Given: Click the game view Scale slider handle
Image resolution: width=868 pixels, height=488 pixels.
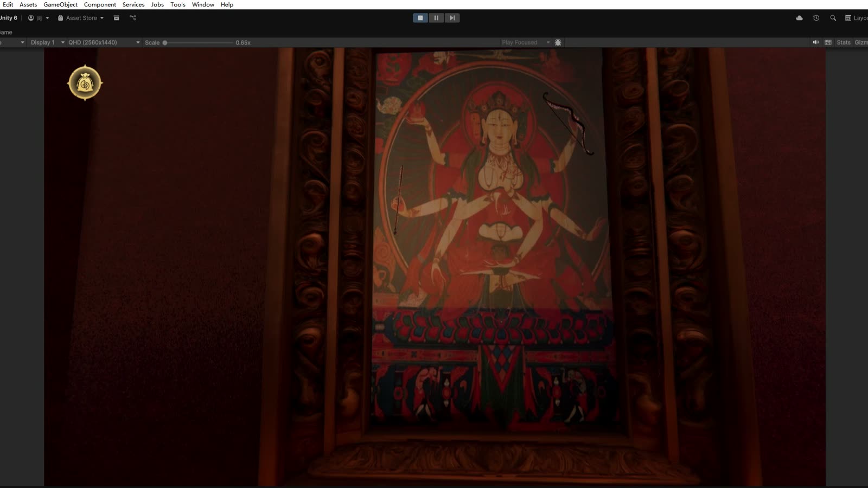Looking at the screenshot, I should tap(165, 42).
